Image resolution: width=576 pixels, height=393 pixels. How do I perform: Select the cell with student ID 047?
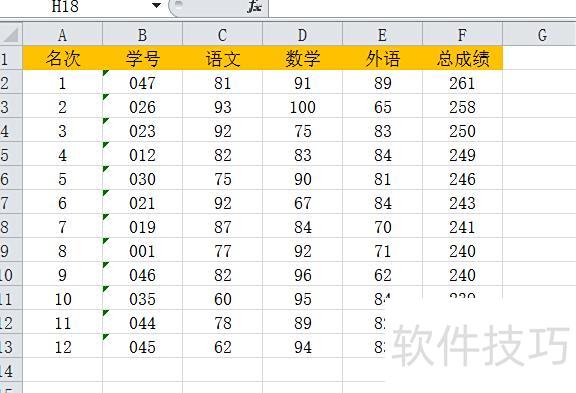(x=143, y=83)
